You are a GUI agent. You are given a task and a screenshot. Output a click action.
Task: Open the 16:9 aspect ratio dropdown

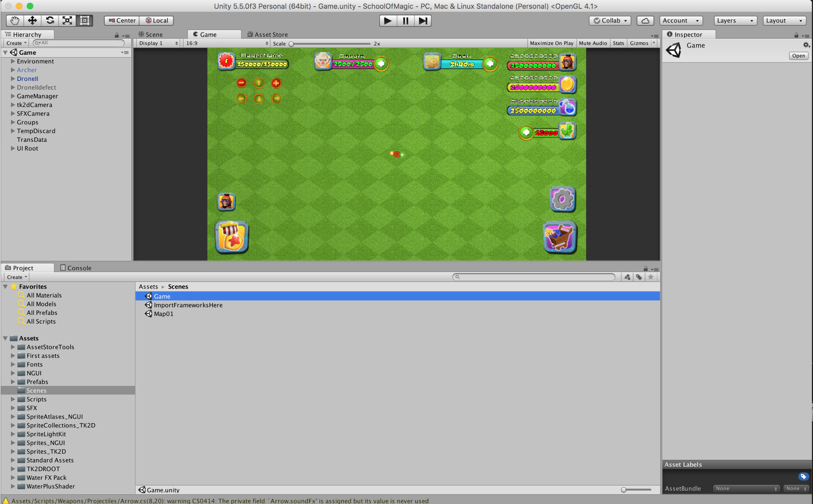[227, 43]
